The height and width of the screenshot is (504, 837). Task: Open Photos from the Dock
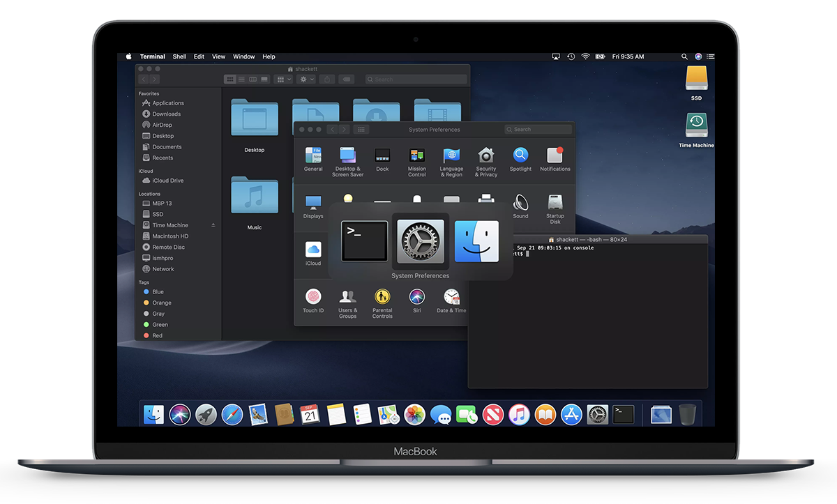coord(415,415)
